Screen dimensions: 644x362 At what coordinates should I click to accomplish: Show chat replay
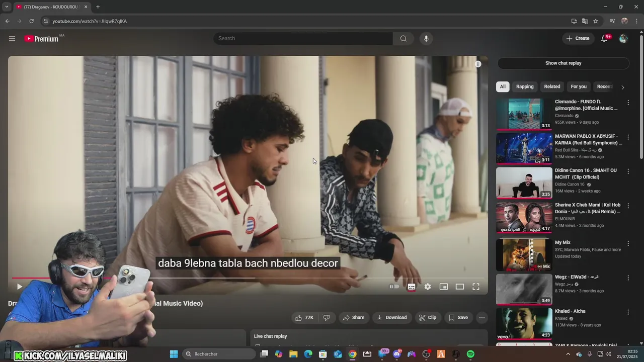point(563,63)
